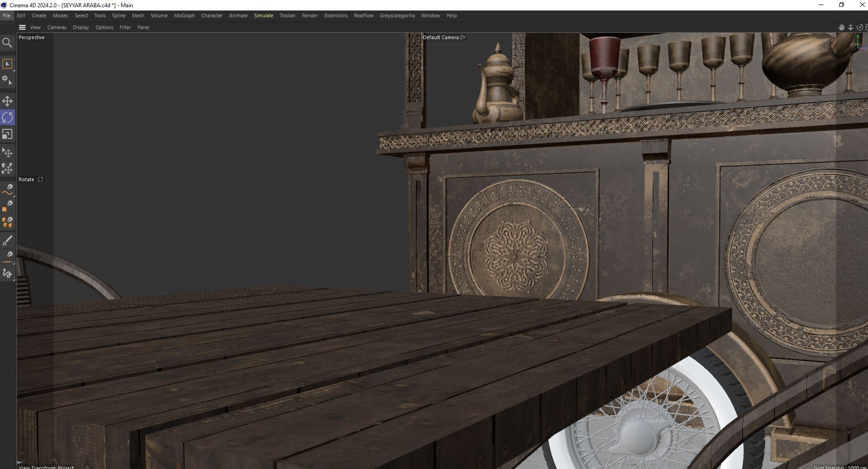Activate the Scale tool
Screen dimensions: 868x469
(7, 134)
